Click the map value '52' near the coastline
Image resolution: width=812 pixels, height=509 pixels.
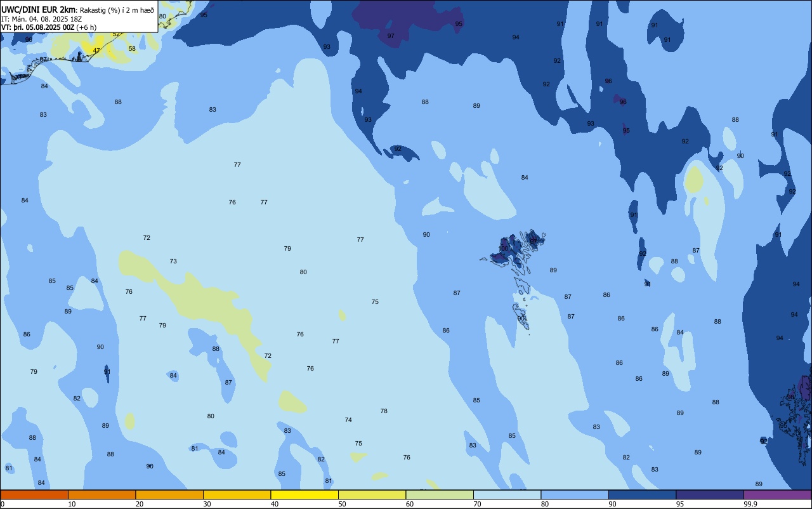coord(116,34)
